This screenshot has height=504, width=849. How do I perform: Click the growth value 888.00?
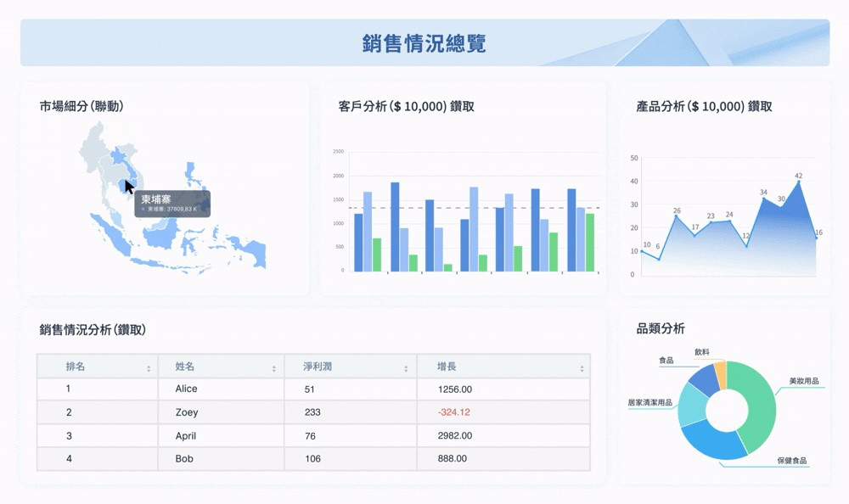point(453,458)
